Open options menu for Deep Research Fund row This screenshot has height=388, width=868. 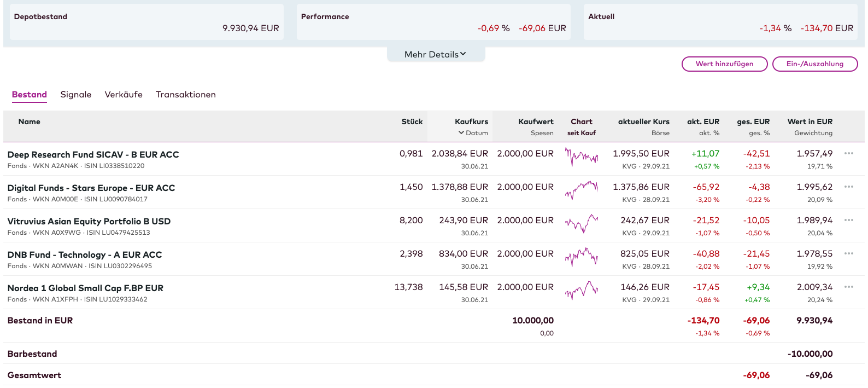coord(848,154)
